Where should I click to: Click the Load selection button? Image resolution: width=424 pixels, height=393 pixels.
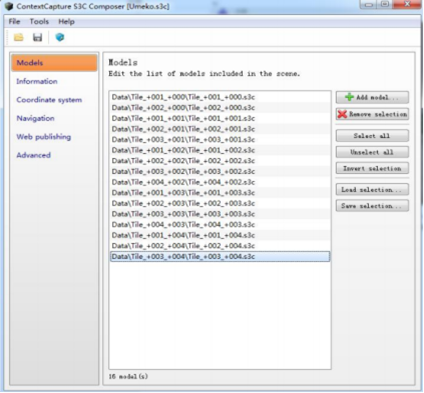click(372, 189)
